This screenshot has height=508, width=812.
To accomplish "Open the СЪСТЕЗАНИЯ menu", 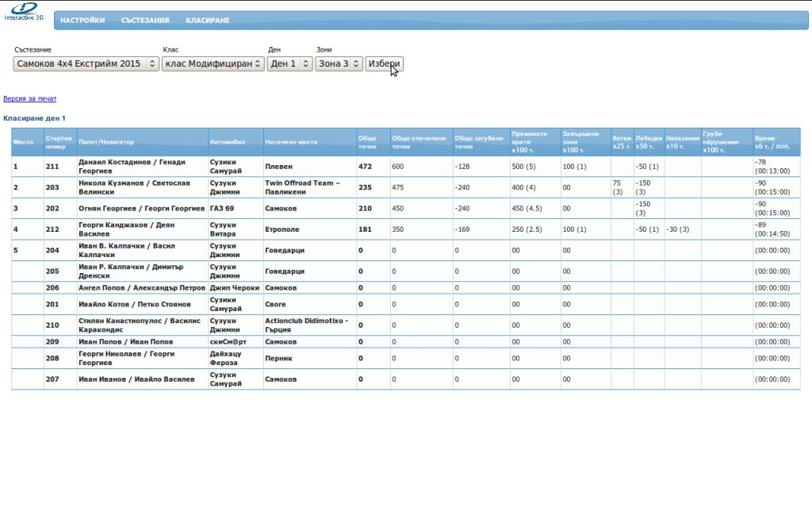I will pos(145,21).
